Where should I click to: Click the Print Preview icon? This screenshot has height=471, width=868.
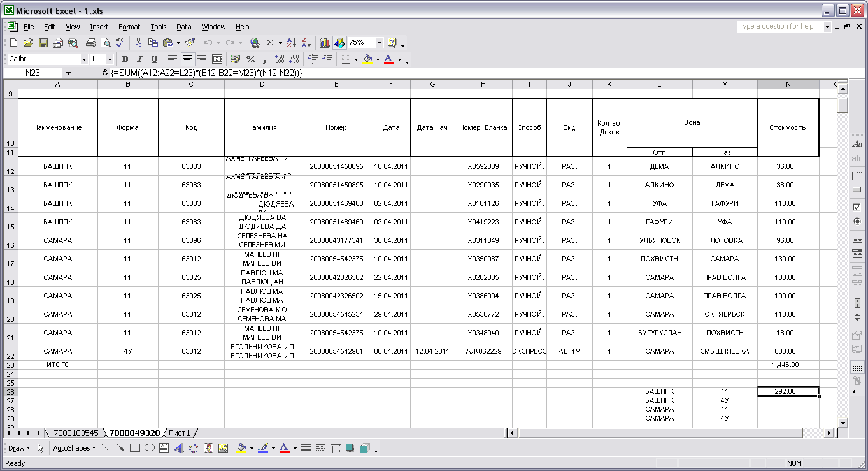coord(104,43)
